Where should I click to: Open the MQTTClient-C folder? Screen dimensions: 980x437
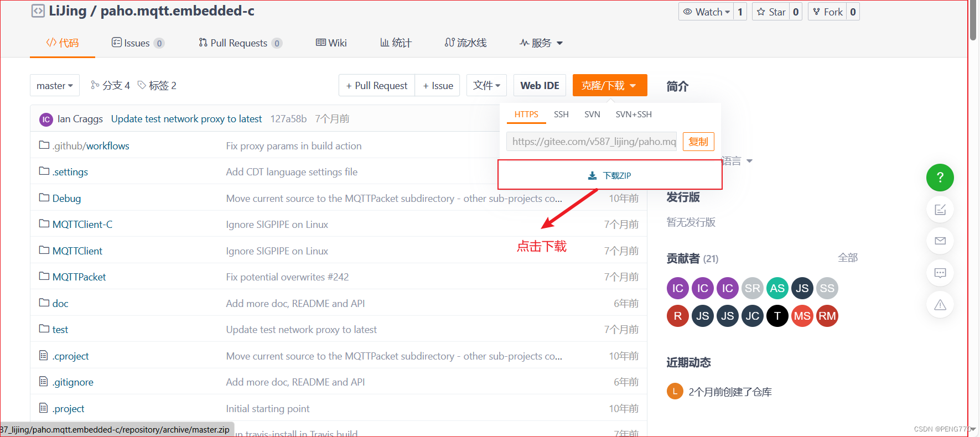(x=82, y=225)
